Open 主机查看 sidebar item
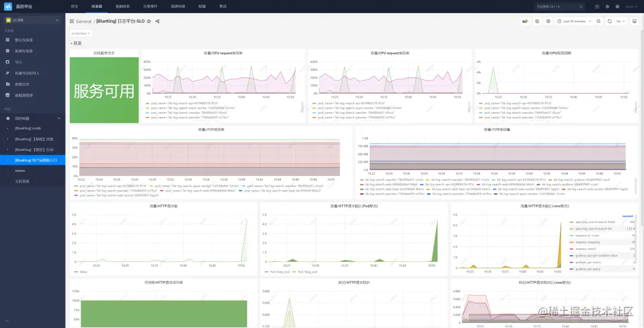 [x=22, y=181]
